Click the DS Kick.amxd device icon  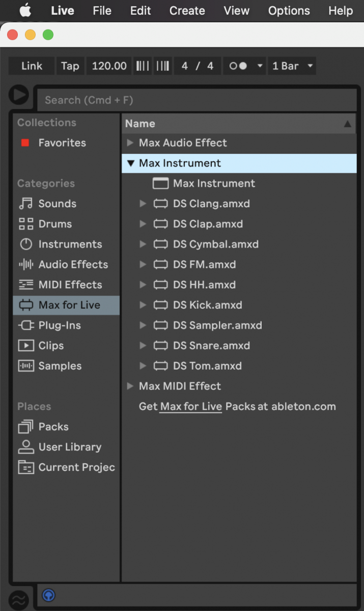click(160, 305)
